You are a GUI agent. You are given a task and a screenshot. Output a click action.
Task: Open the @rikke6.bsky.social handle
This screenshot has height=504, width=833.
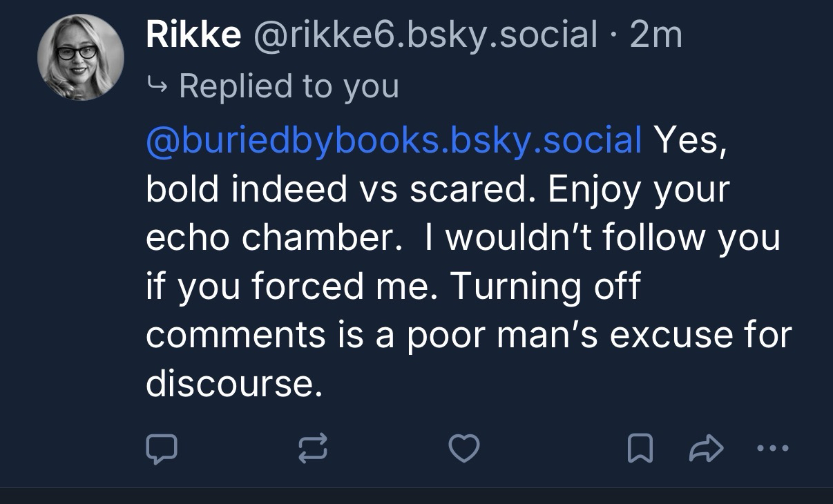(425, 35)
